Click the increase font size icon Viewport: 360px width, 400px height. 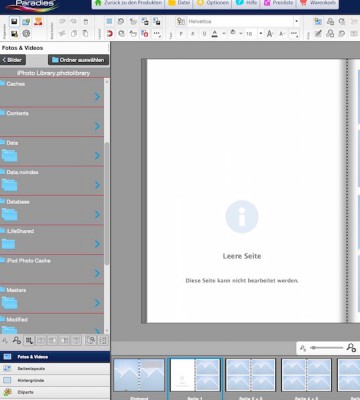coord(270,34)
